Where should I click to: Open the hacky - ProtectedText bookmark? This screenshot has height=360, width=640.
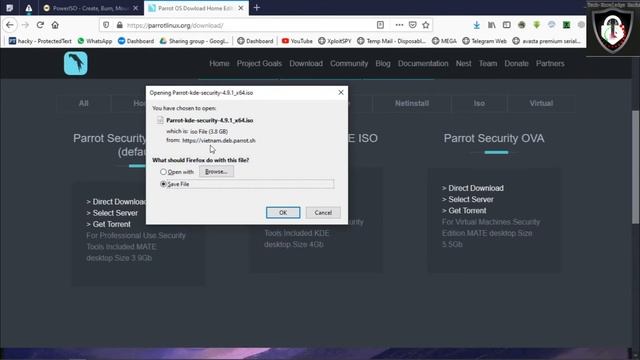click(x=40, y=41)
